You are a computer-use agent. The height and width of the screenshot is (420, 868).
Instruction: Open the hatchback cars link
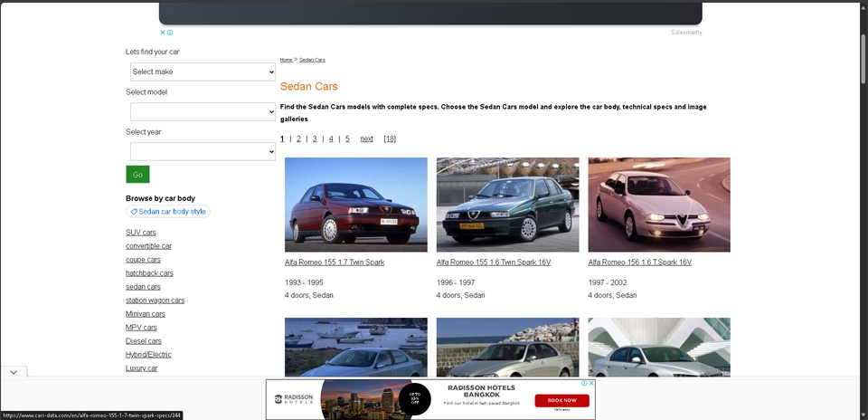[149, 273]
